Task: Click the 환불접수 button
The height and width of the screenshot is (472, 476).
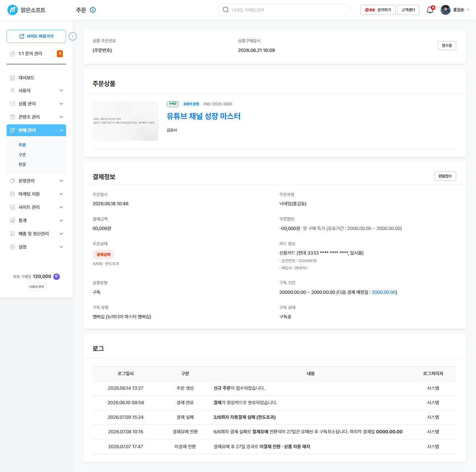Action: click(x=445, y=176)
